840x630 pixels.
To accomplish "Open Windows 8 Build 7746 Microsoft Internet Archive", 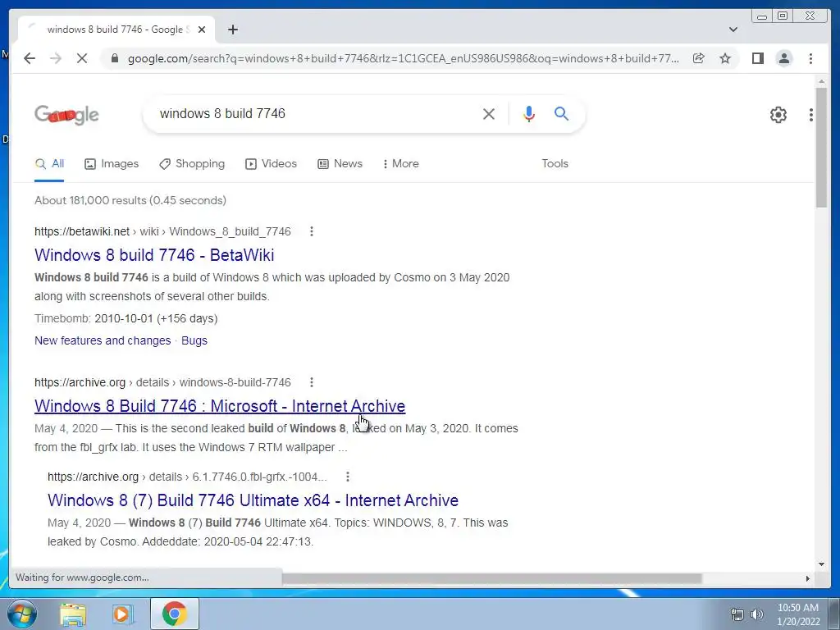I will point(220,406).
